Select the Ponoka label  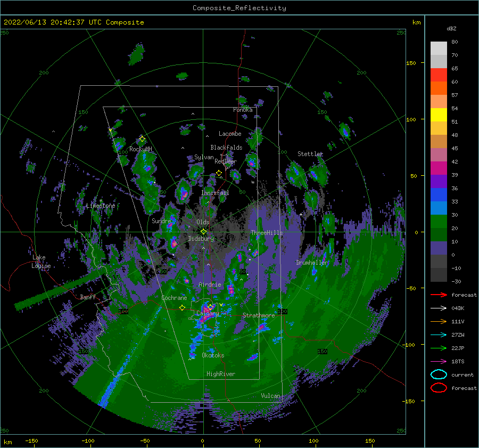[x=243, y=110]
